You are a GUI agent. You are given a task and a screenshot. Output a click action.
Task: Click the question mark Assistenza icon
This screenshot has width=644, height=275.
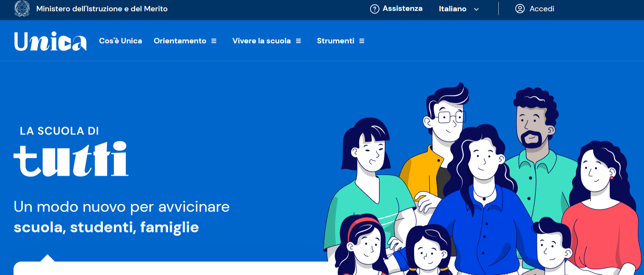374,9
